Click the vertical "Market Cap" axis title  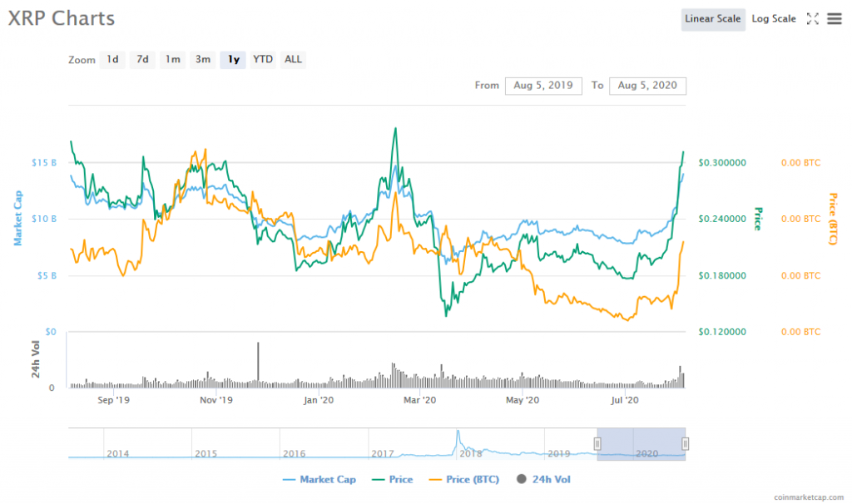(x=18, y=218)
